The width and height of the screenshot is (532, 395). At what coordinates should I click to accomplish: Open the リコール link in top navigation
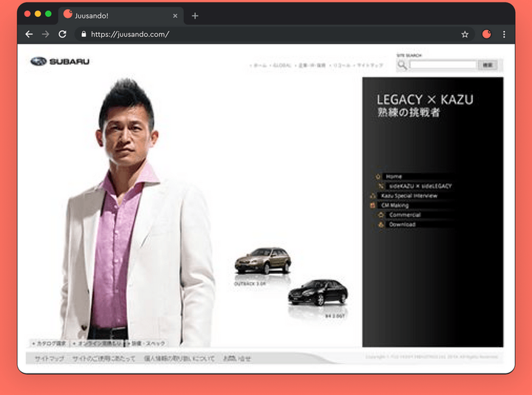(x=341, y=66)
